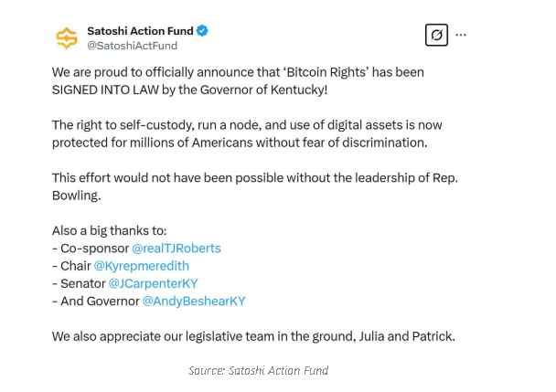Click the 'Senator' label text
556x392 pixels.
pos(82,283)
